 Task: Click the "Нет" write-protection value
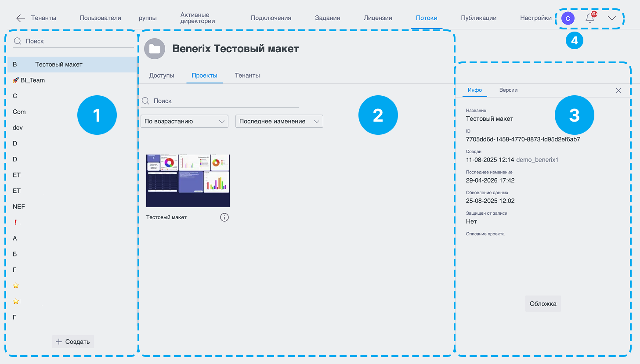(x=471, y=221)
